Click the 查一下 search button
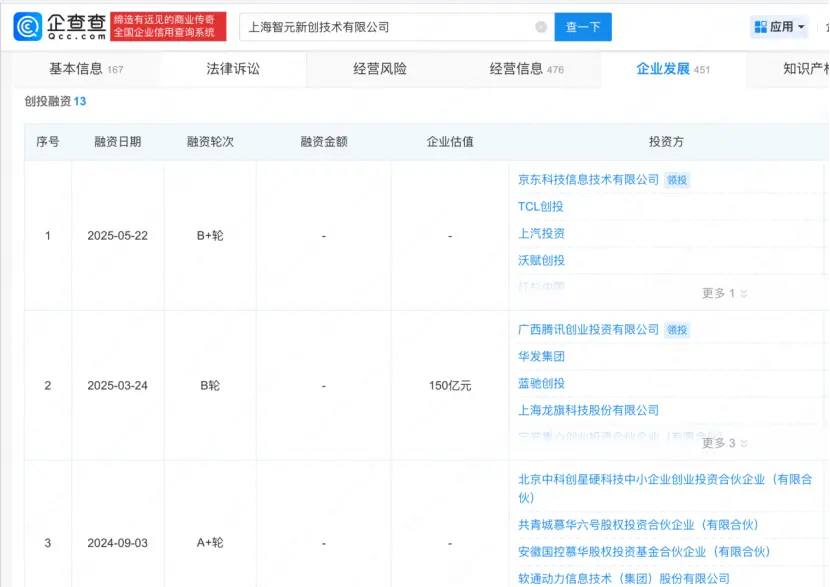 (x=583, y=27)
